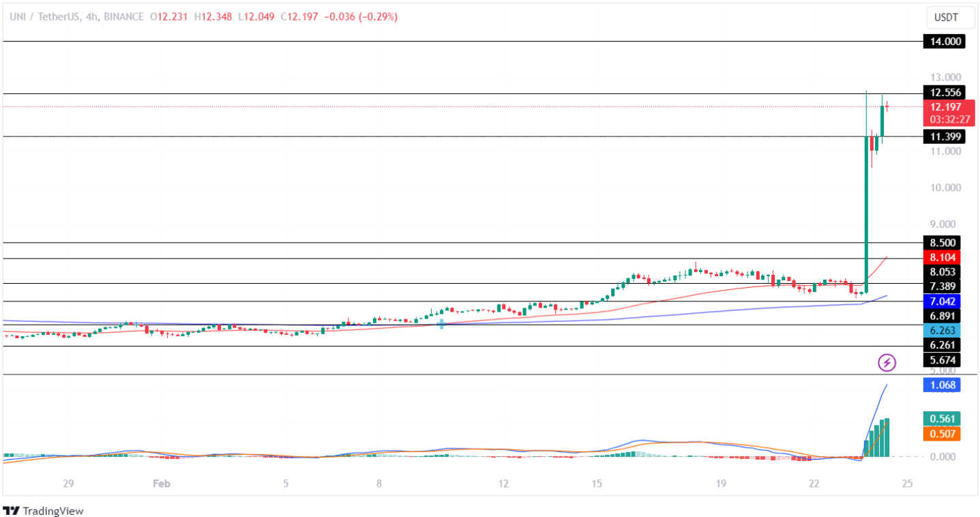Viewport: 980px width, 517px height.
Task: Click the orange 0.507 signal value label
Action: click(942, 434)
